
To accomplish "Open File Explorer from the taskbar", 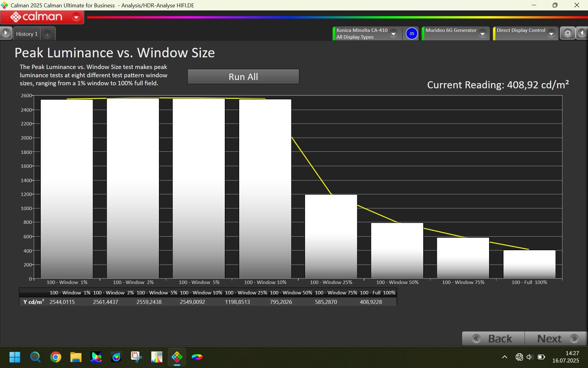I will pos(76,357).
